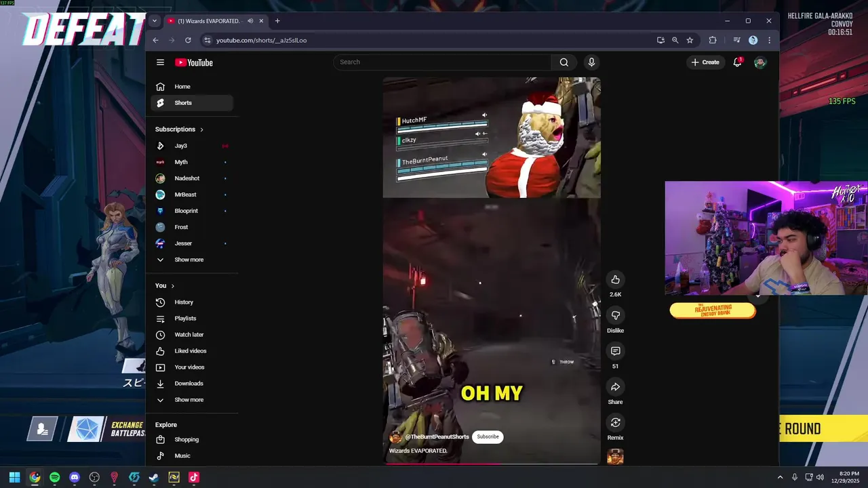The width and height of the screenshot is (868, 488).
Task: View site information icon beside URL
Action: click(x=208, y=40)
